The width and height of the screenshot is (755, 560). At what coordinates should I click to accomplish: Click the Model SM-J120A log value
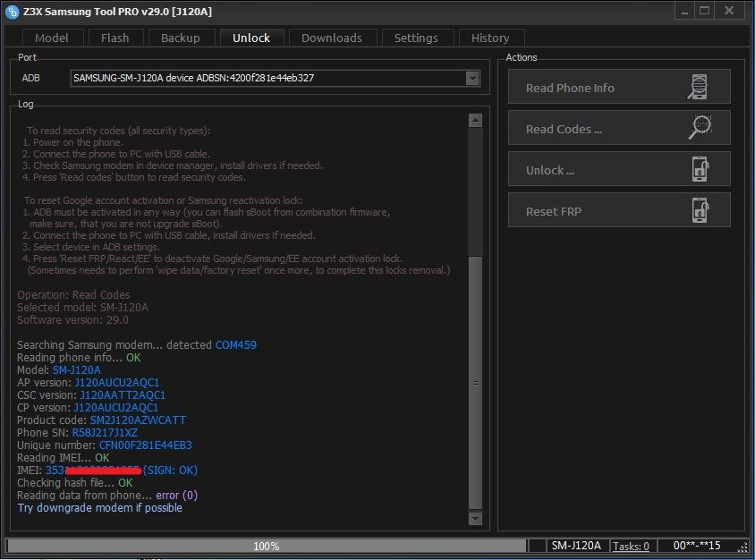click(77, 369)
